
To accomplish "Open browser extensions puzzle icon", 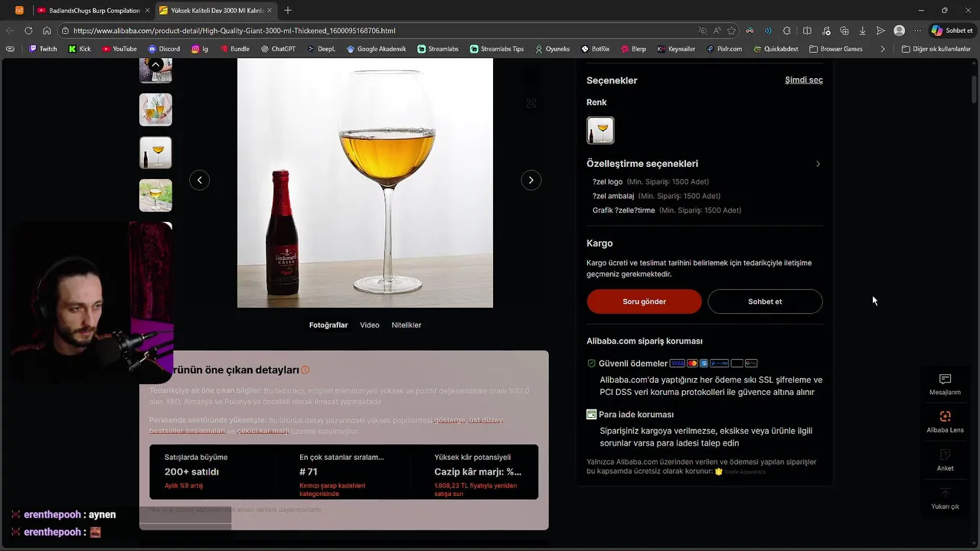I will point(787,31).
